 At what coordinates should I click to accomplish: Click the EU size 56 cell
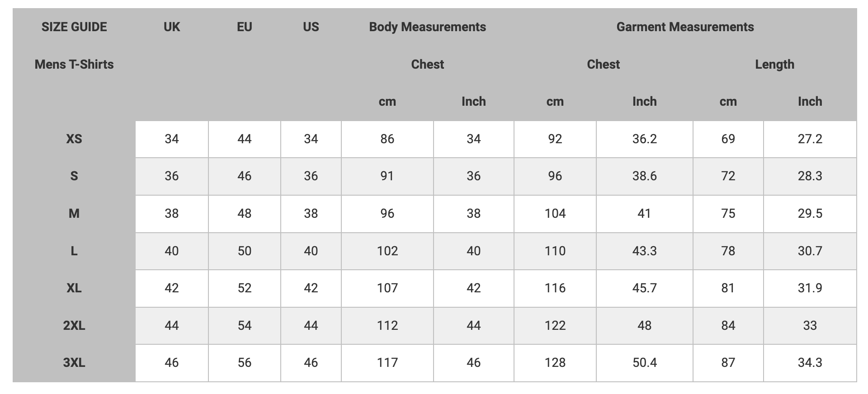pyautogui.click(x=244, y=362)
